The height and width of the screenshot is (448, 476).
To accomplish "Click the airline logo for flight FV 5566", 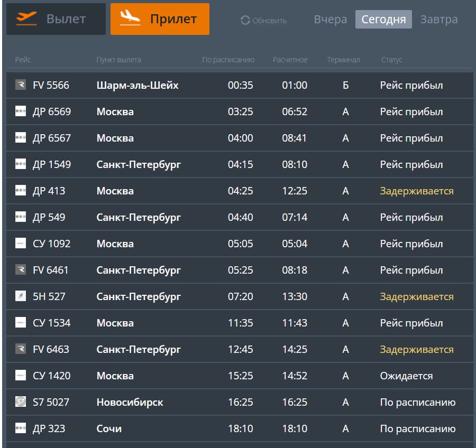I will tap(21, 85).
